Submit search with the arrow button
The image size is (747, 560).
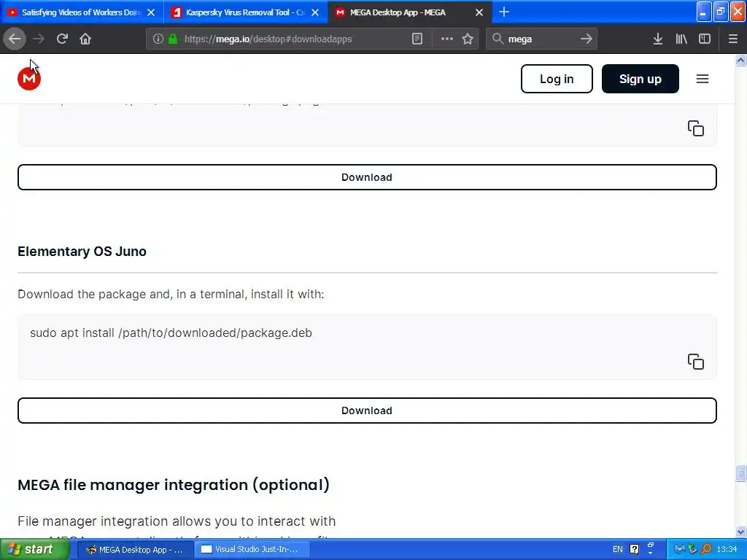pos(587,39)
